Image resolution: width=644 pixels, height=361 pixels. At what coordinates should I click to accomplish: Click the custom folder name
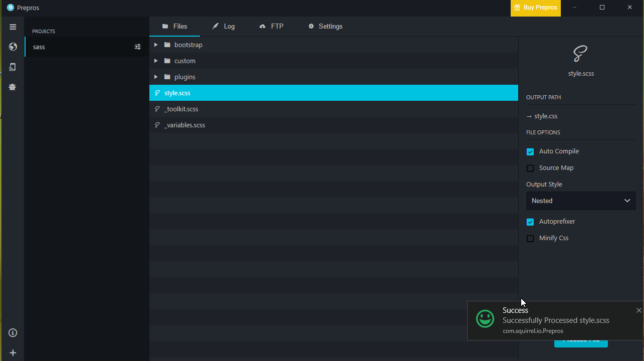click(x=185, y=61)
